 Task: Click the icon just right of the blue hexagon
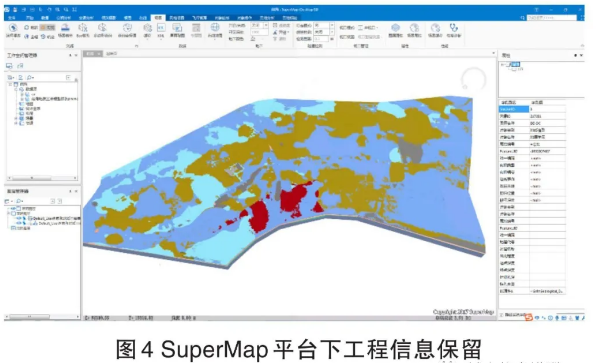[x=414, y=28]
